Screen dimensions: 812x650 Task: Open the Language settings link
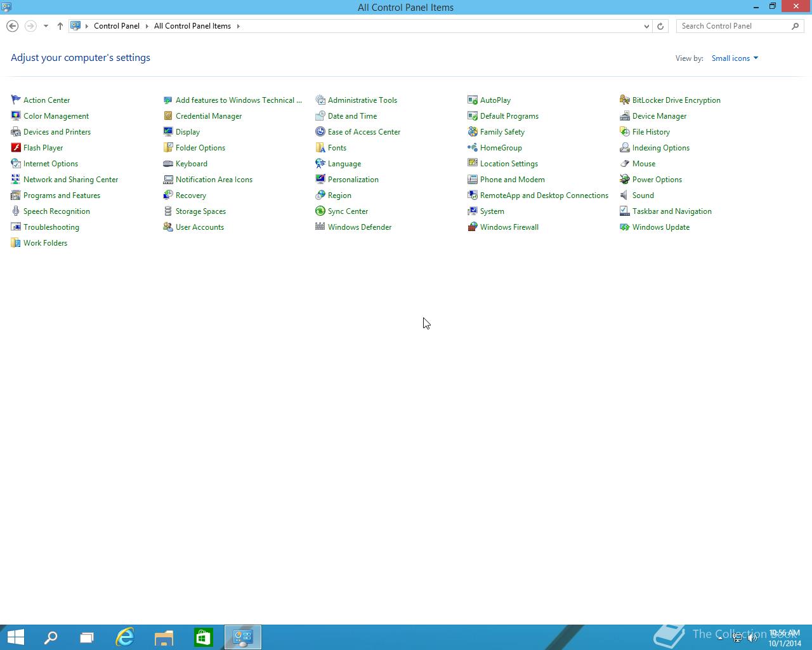point(344,164)
